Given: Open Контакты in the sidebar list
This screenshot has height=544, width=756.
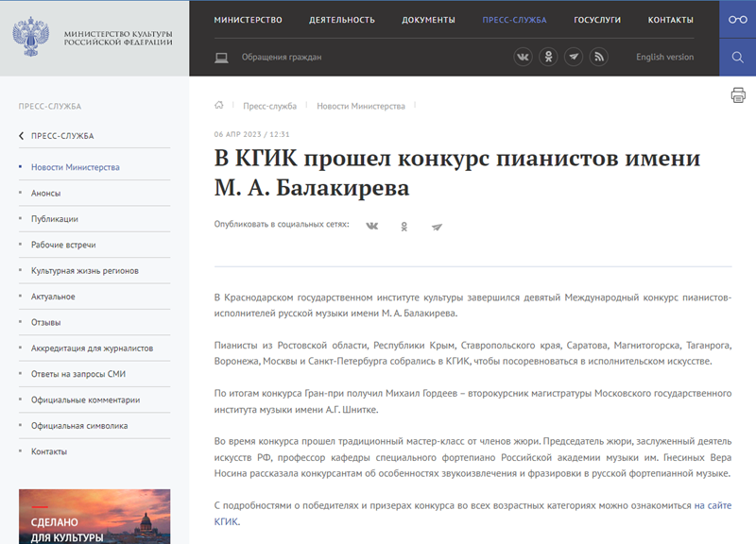Looking at the screenshot, I should pos(49,451).
